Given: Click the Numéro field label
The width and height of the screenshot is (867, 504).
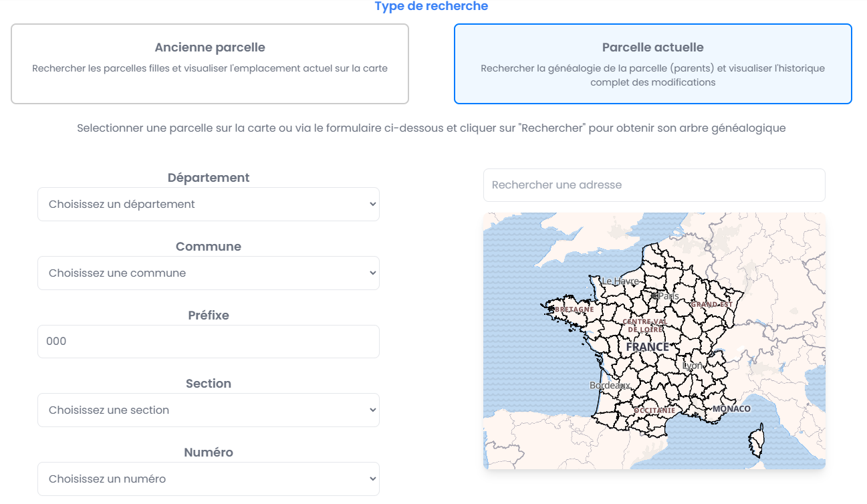Looking at the screenshot, I should pyautogui.click(x=209, y=453).
